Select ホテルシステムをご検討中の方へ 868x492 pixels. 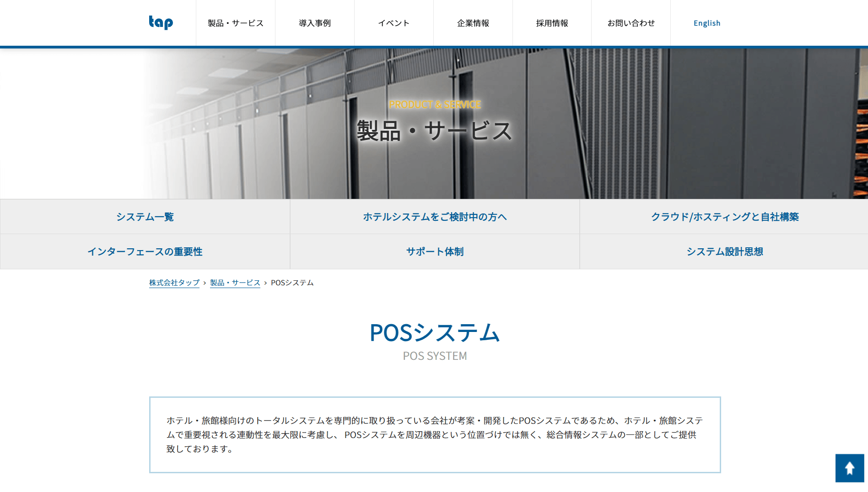click(435, 217)
